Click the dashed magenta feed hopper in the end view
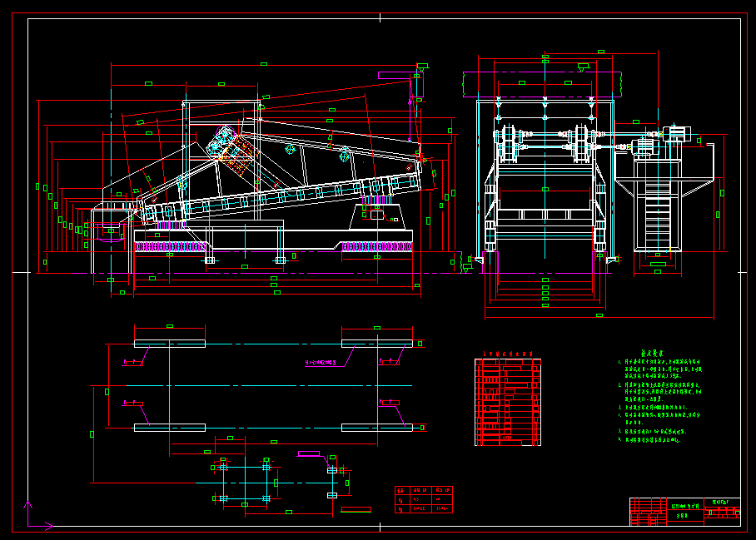The height and width of the screenshot is (540, 756). [x=542, y=84]
